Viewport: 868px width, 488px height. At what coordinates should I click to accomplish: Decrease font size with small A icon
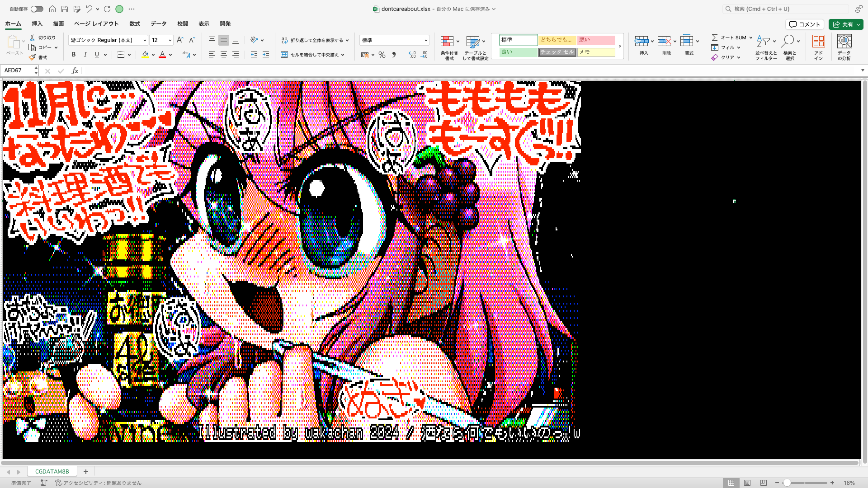[x=192, y=40]
